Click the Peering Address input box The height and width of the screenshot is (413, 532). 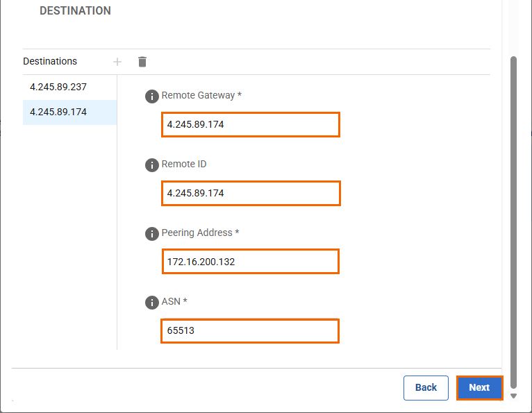(251, 262)
